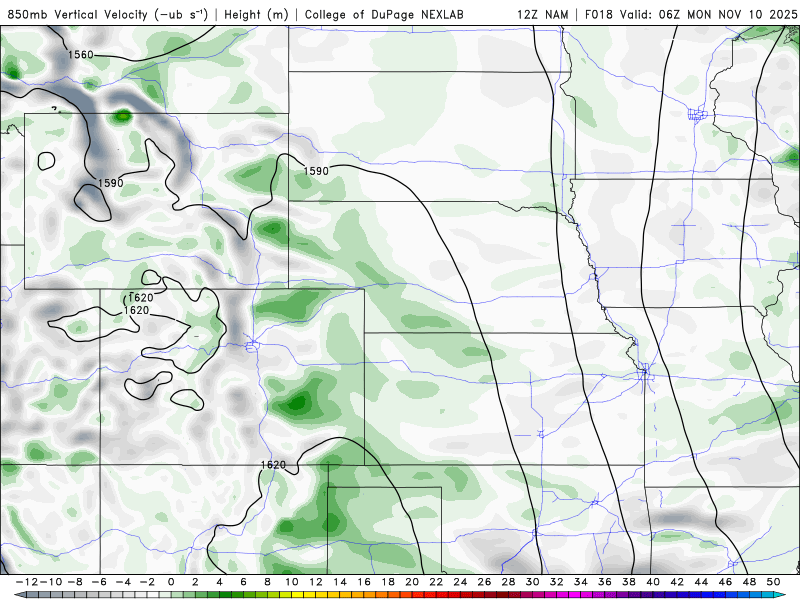Click the "F018" forecast hour label
This screenshot has width=800, height=600.
point(598,14)
